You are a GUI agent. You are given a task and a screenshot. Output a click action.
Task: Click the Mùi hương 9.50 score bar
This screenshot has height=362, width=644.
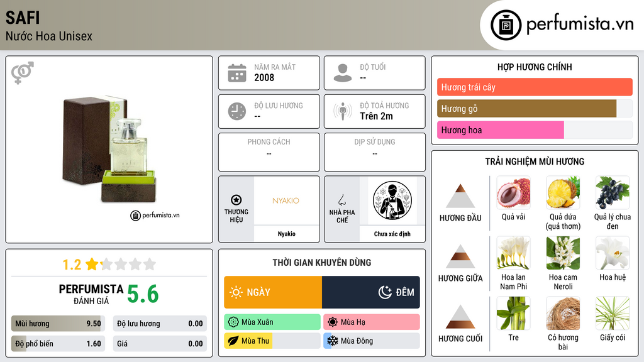tap(58, 324)
